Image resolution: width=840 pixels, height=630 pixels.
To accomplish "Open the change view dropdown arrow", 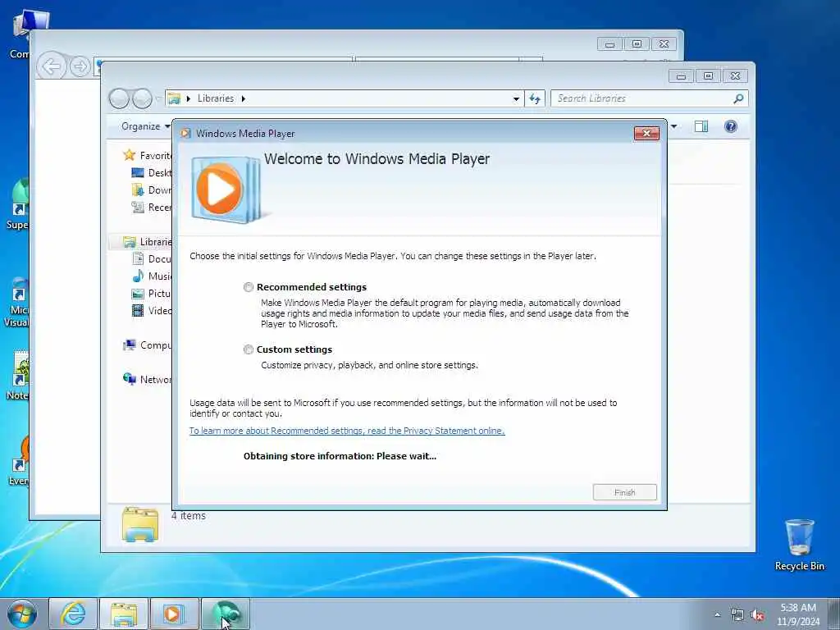I will click(674, 126).
